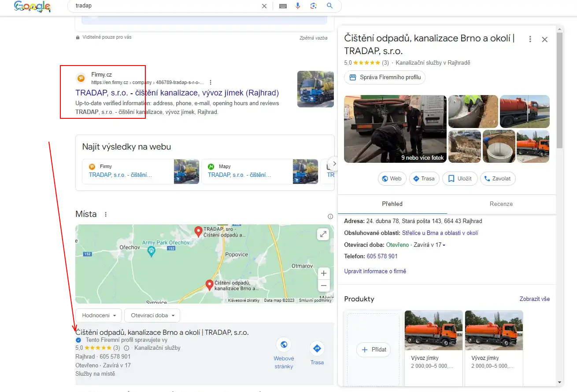
Task: Click map pin Čištění odpadů, kanalizace Brno
Action: point(210,285)
